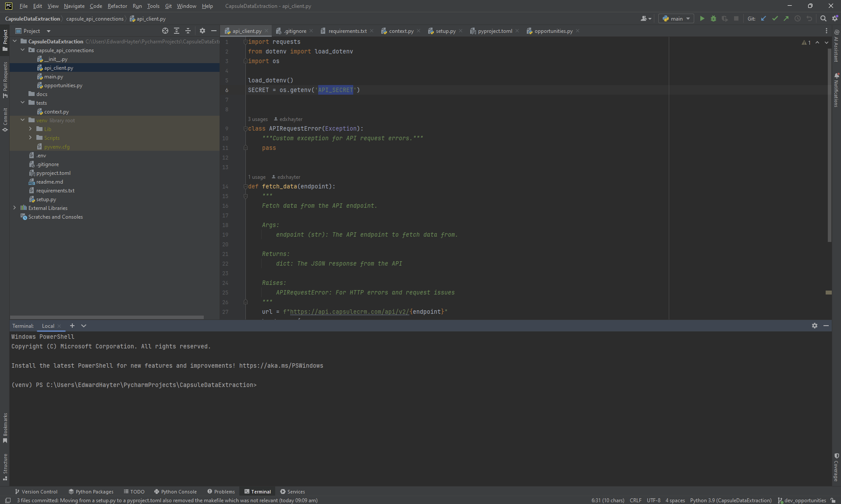
Task: Toggle the Commit tool window on left stripe
Action: [x=5, y=119]
